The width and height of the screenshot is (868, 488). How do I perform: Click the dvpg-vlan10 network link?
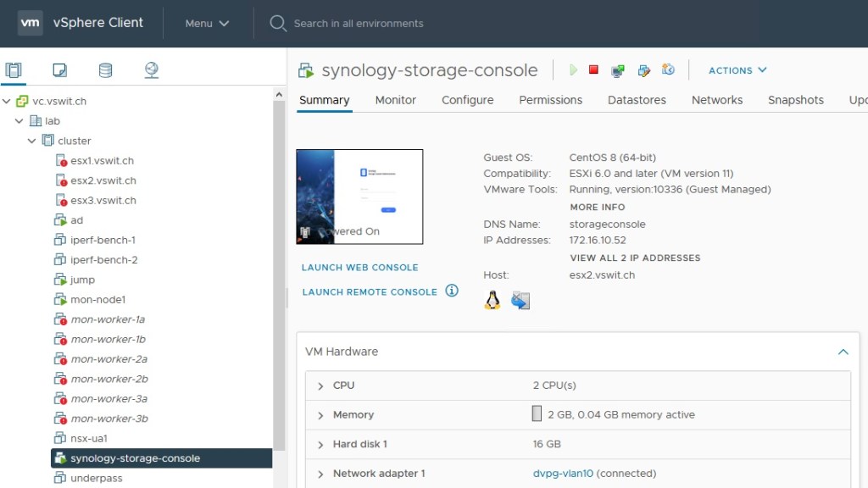coord(563,474)
